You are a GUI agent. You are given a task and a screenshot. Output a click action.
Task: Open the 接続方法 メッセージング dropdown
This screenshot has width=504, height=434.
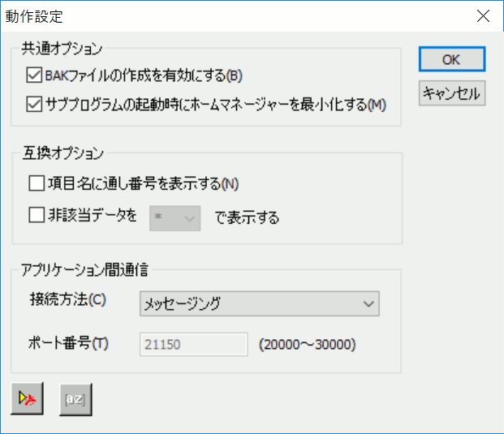260,303
